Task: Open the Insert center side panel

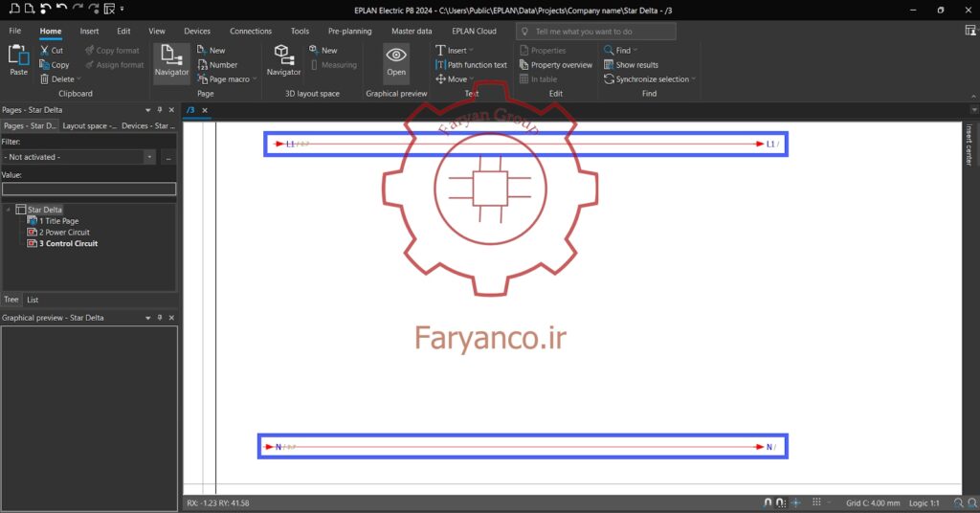Action: pyautogui.click(x=969, y=145)
